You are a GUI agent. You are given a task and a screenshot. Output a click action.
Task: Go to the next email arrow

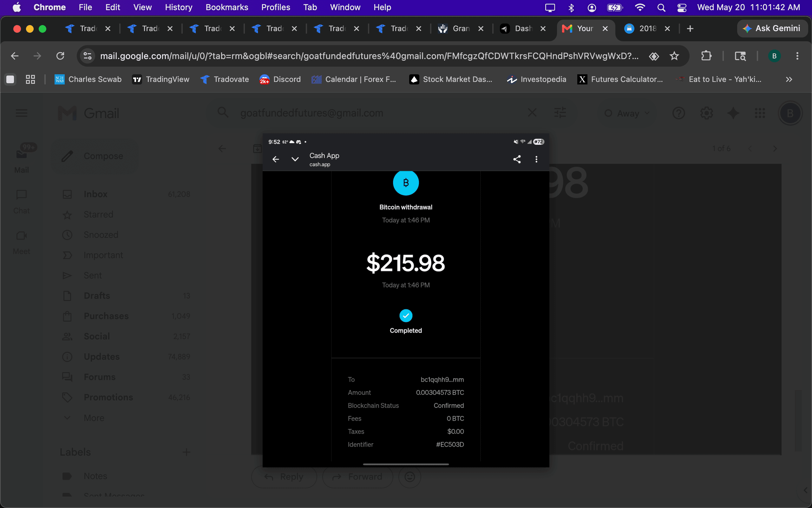click(x=775, y=149)
